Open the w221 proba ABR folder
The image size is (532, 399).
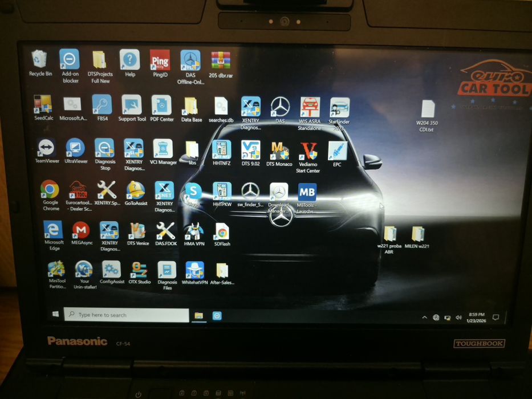[x=389, y=234]
